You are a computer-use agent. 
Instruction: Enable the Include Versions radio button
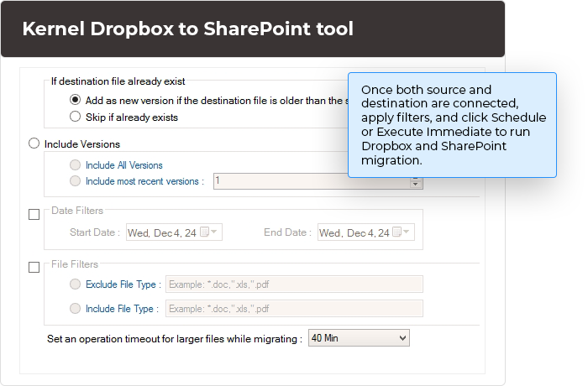tap(34, 143)
